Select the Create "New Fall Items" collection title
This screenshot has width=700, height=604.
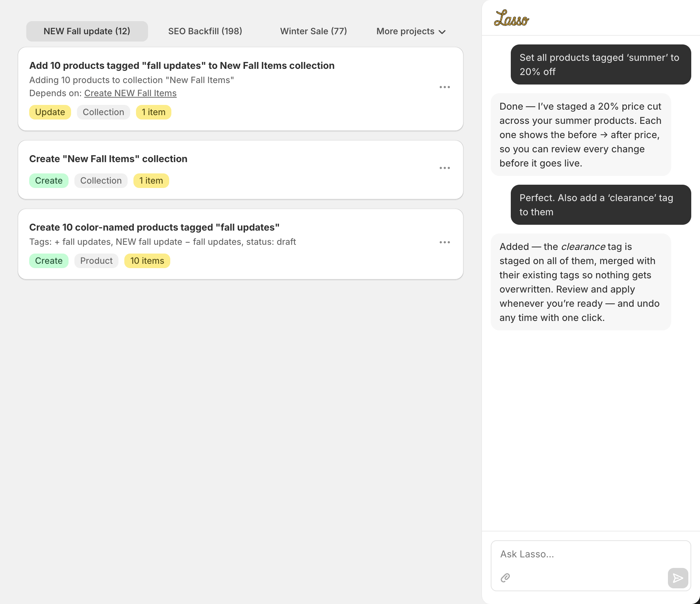click(108, 159)
